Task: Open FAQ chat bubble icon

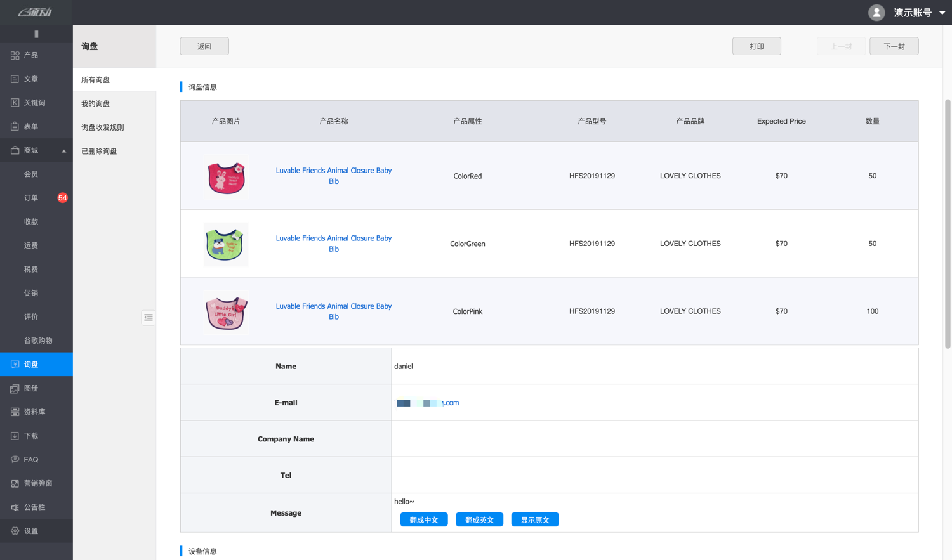Action: [15, 460]
